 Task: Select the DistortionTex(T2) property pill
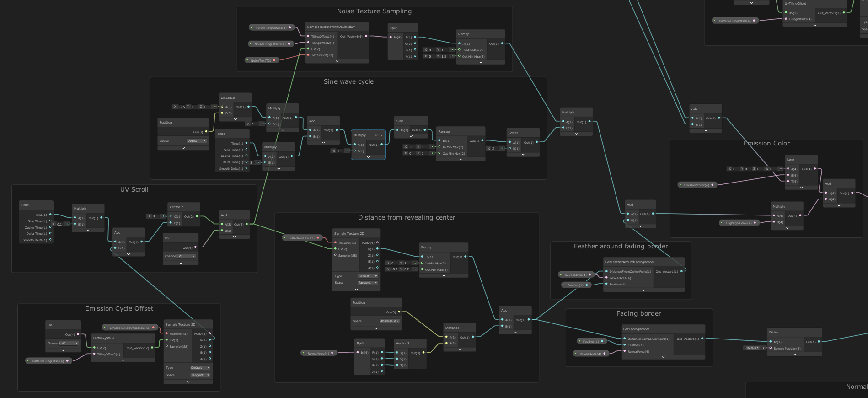[302, 238]
